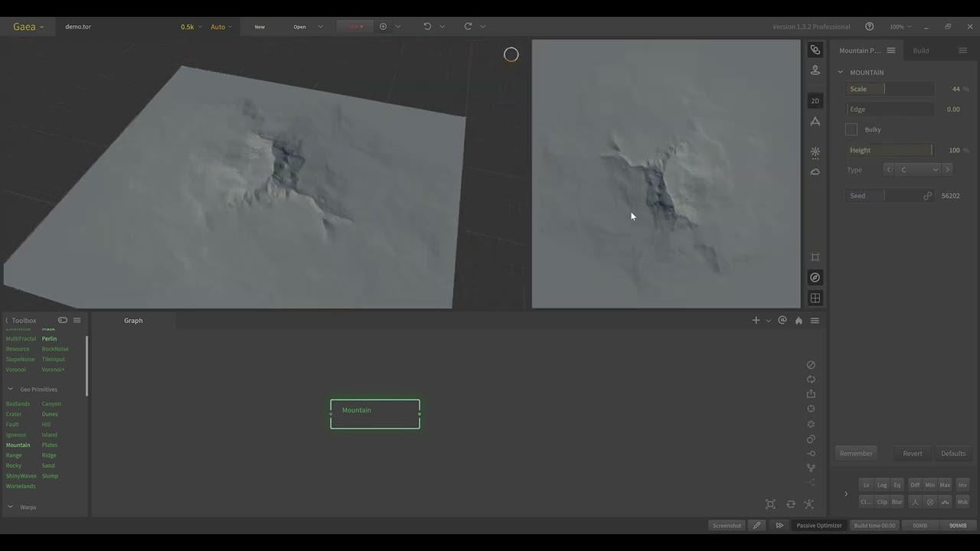Viewport: 980px width, 551px height.
Task: Select the Graph tab
Action: click(x=133, y=321)
